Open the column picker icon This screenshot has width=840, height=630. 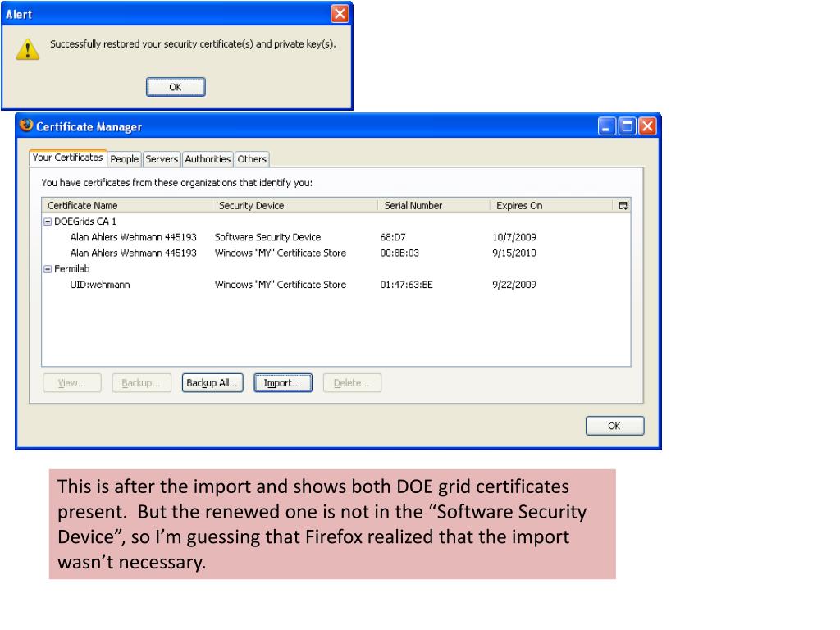tap(623, 206)
